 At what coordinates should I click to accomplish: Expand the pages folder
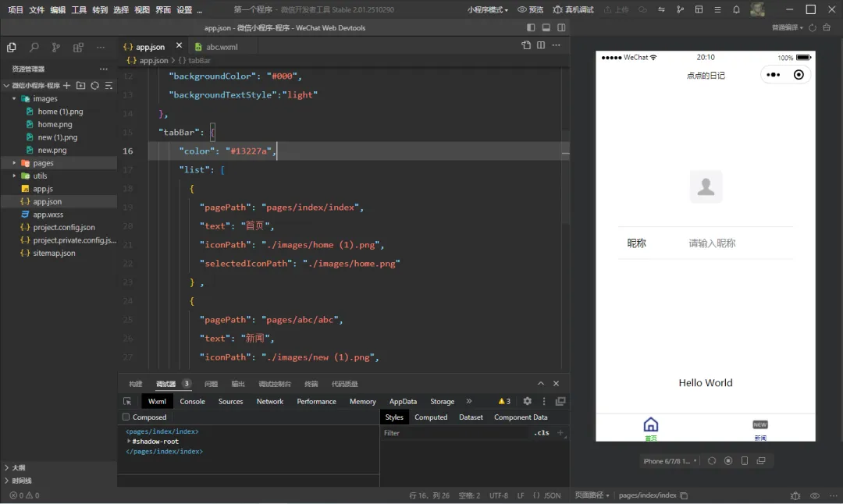[14, 163]
